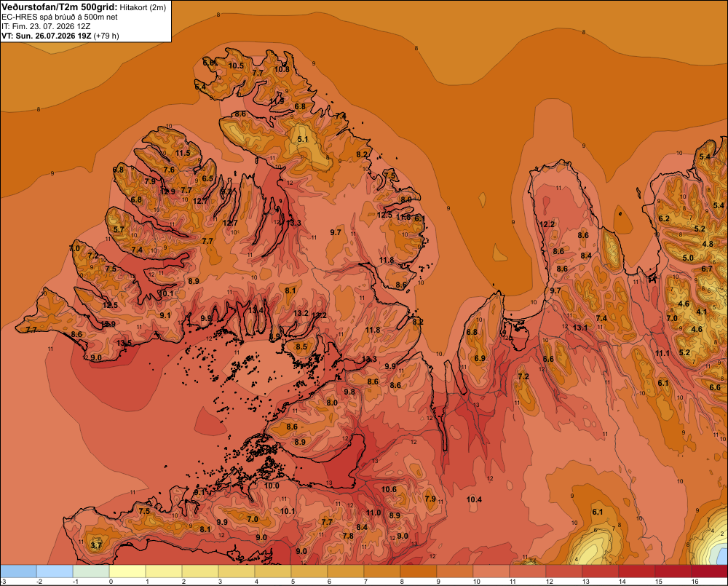Pick the legend swatch between 12 and 13

click(x=564, y=571)
